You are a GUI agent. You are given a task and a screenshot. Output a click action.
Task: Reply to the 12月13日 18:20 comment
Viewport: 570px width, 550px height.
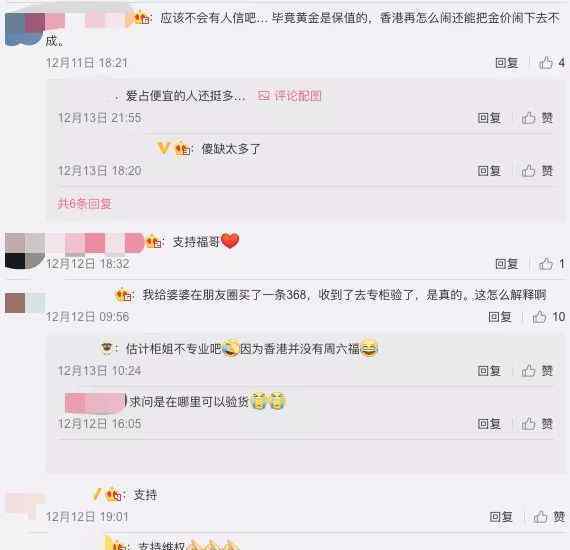pyautogui.click(x=489, y=170)
